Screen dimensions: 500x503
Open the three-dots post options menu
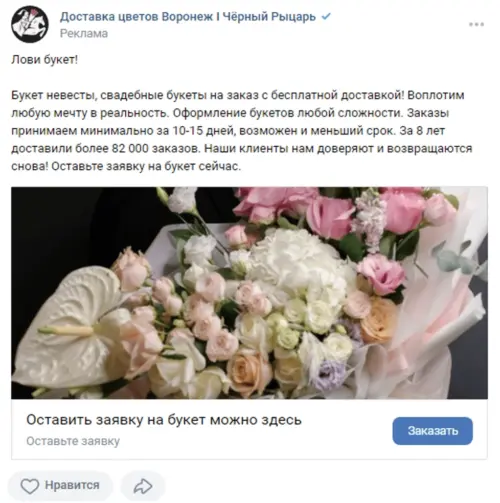[x=476, y=24]
